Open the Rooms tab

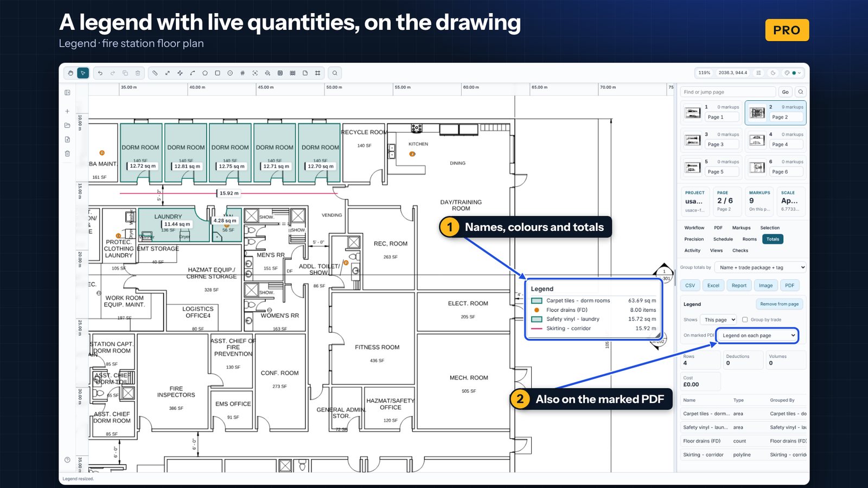(749, 239)
